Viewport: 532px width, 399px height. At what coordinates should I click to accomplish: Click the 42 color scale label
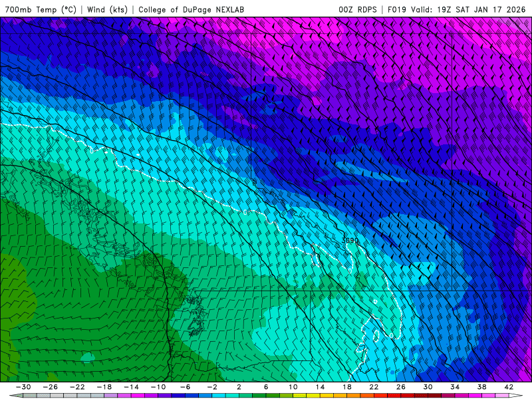(x=509, y=387)
